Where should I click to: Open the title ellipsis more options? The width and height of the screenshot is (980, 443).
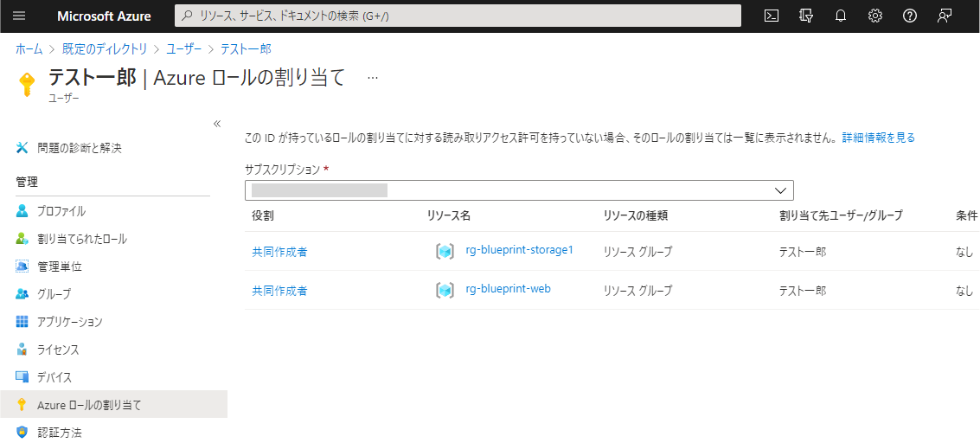point(373,78)
